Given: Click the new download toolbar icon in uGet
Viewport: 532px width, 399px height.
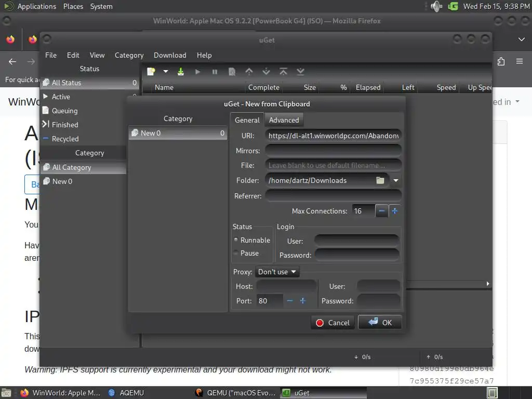Looking at the screenshot, I should [151, 72].
